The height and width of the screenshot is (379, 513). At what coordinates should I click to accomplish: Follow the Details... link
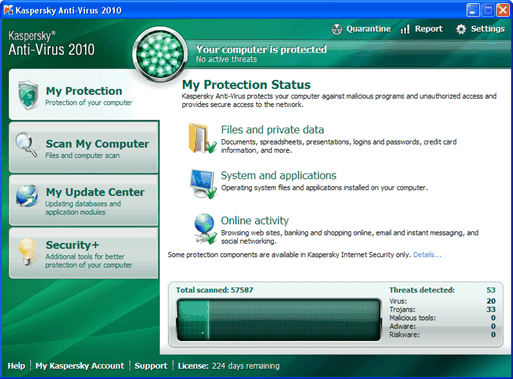[x=427, y=255]
